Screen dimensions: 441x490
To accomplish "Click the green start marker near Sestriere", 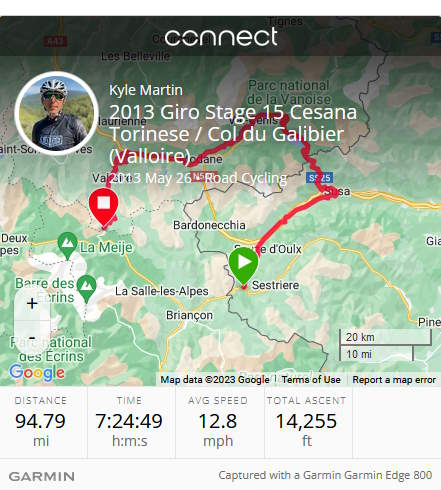I will click(244, 267).
